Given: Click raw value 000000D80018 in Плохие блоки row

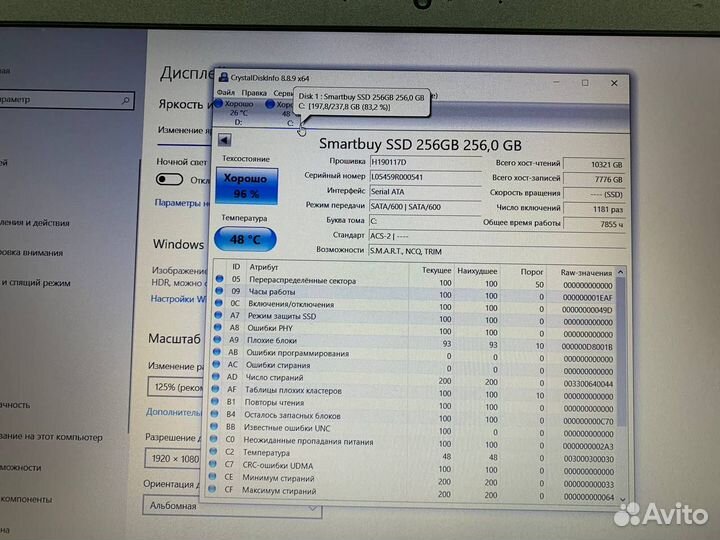Looking at the screenshot, I should click(587, 347).
